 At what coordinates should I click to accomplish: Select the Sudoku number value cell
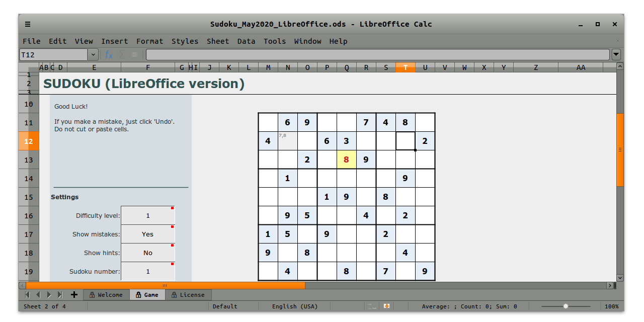coord(148,271)
